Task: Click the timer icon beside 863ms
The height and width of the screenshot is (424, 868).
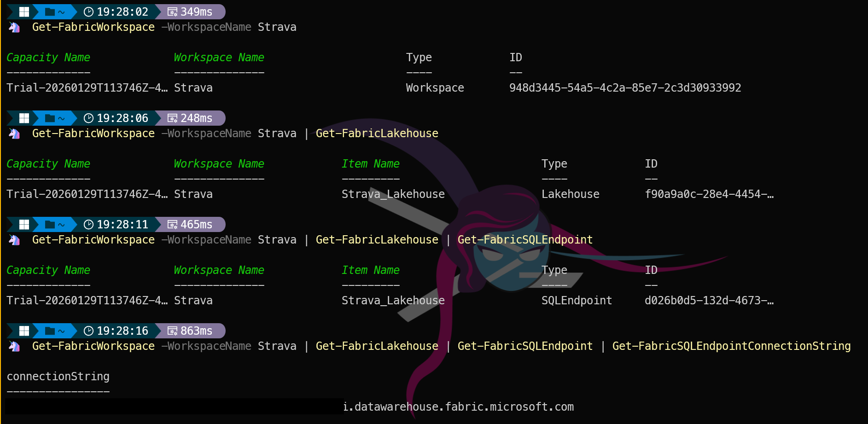Action: point(172,331)
